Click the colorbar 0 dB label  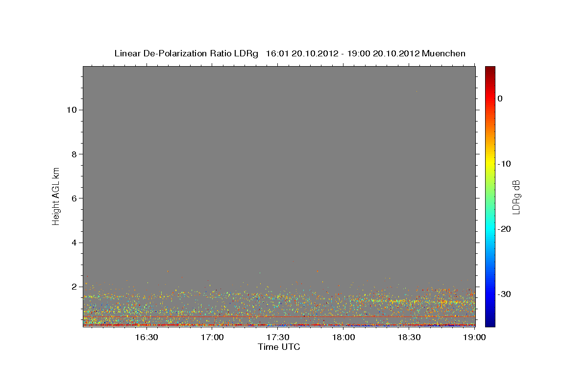500,98
